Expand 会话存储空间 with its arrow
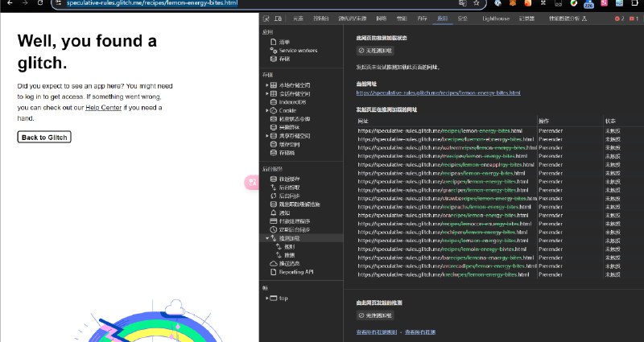 [267, 93]
